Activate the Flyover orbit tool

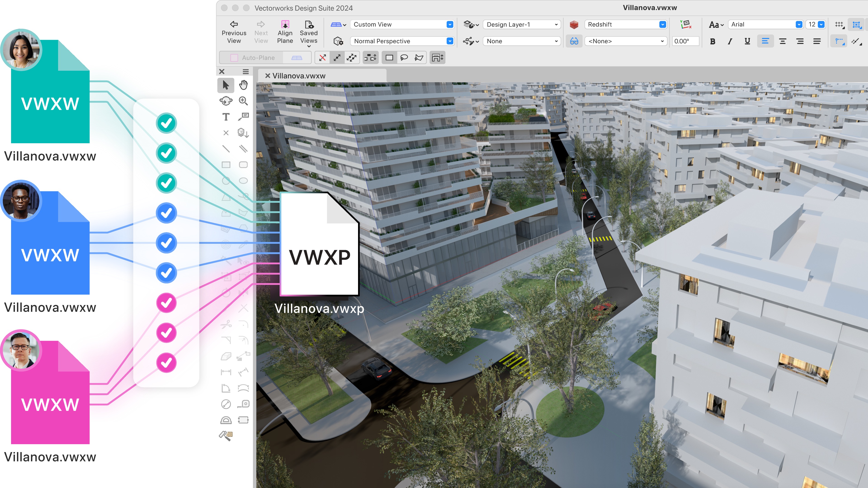pyautogui.click(x=226, y=101)
